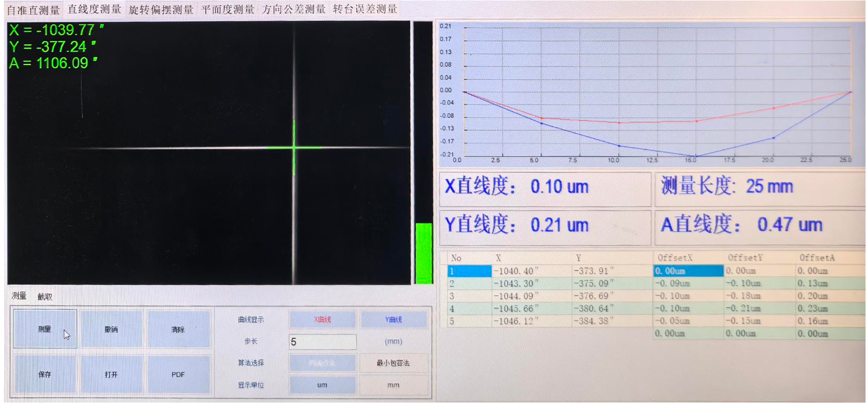Click the green signal level bar
Screen dimensions: 868x403
coord(424,252)
